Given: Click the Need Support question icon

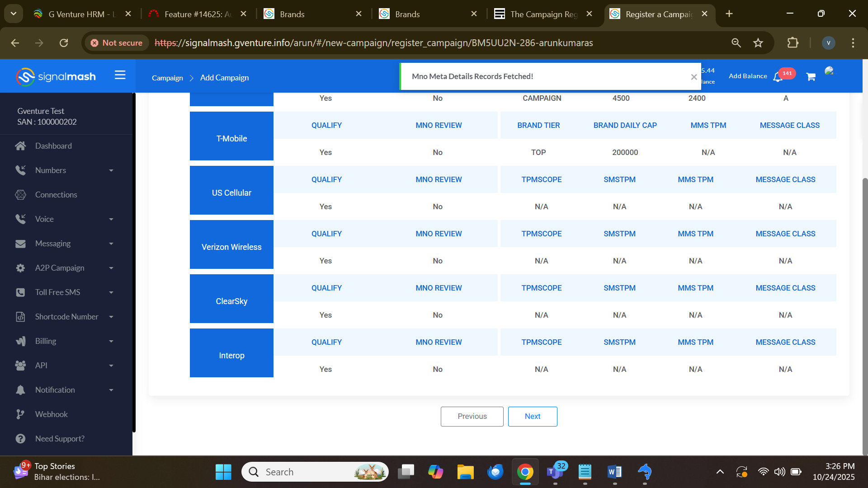Looking at the screenshot, I should point(20,439).
